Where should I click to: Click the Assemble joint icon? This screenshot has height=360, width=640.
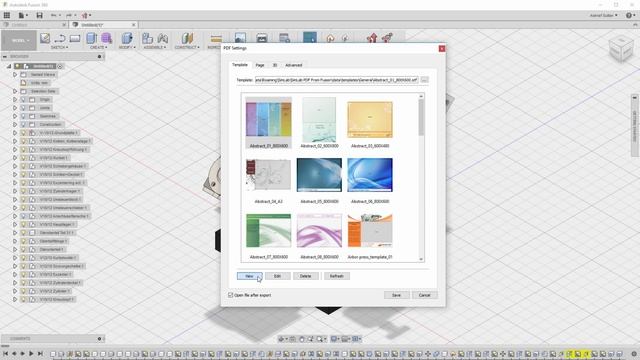(162, 38)
